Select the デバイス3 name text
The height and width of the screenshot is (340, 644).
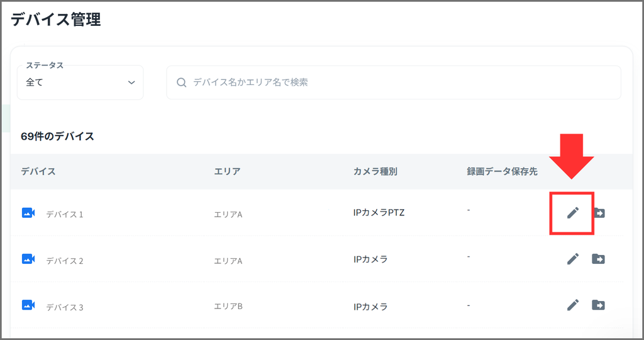point(65,307)
